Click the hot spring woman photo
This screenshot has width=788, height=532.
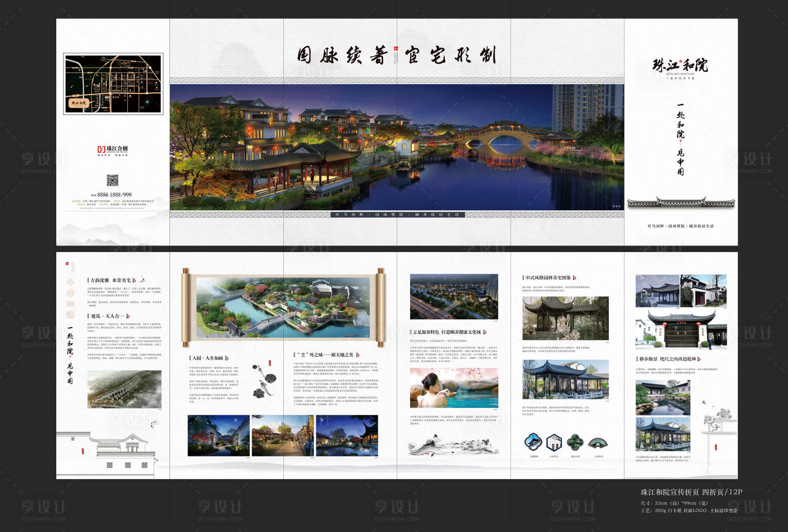tap(454, 388)
